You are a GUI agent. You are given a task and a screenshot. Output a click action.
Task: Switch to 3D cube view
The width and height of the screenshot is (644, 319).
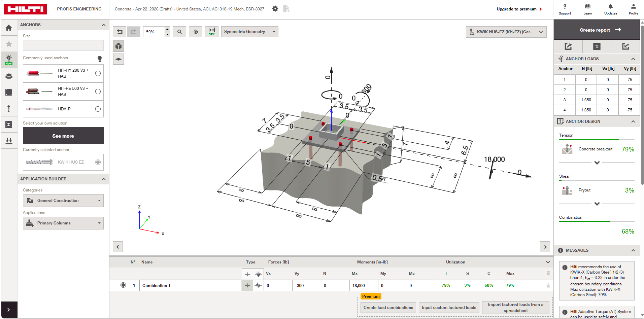tap(118, 46)
